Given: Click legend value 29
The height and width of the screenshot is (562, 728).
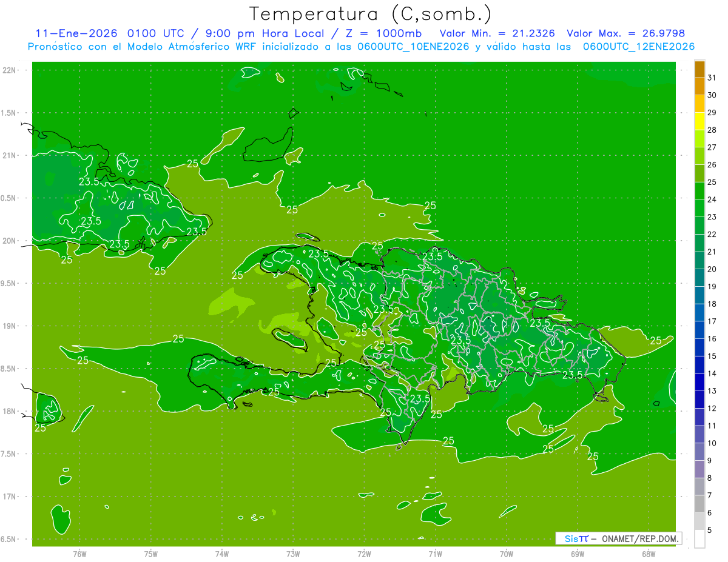Looking at the screenshot, I should [x=712, y=112].
